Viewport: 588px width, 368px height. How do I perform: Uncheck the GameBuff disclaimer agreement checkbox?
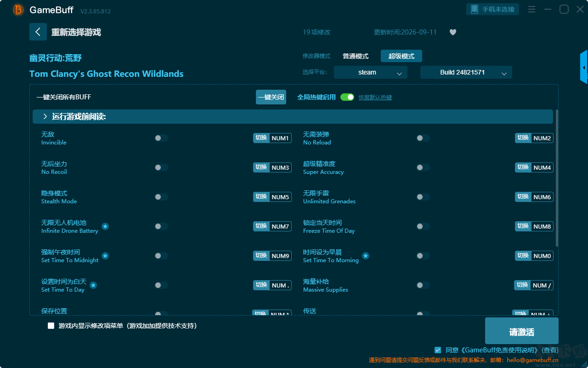438,350
